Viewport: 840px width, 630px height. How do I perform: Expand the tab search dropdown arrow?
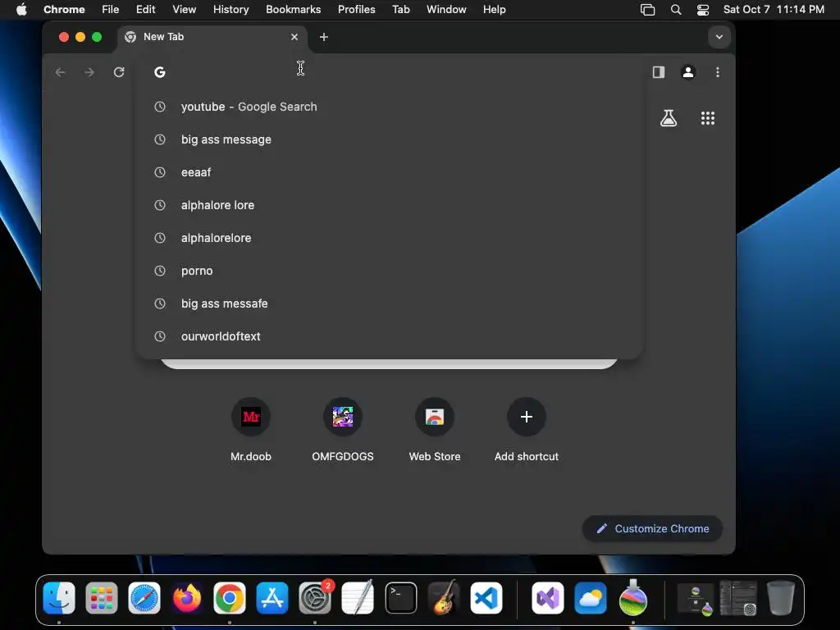click(x=719, y=37)
